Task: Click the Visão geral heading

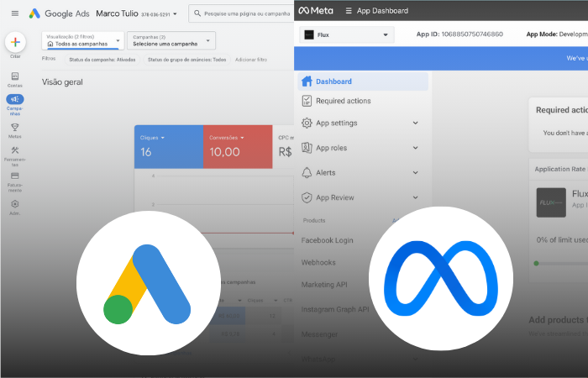Action: click(x=62, y=82)
